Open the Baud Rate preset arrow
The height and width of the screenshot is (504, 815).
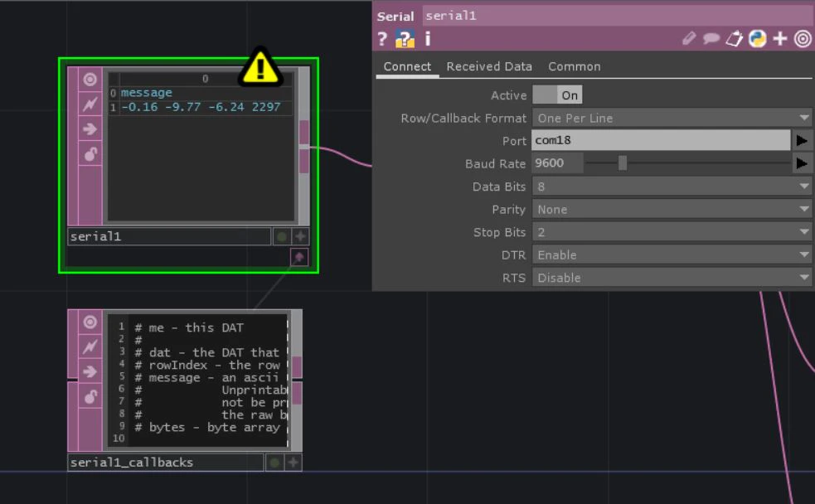[x=802, y=163]
